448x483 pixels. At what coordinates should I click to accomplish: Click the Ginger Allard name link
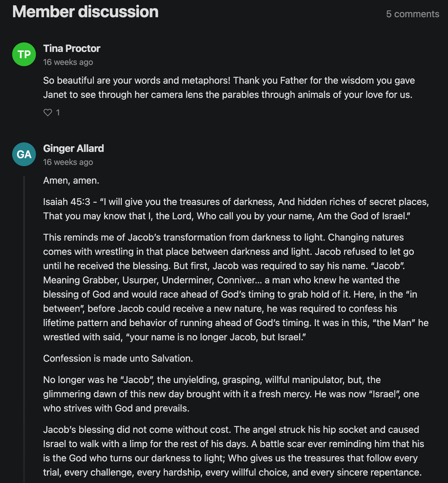coord(74,148)
